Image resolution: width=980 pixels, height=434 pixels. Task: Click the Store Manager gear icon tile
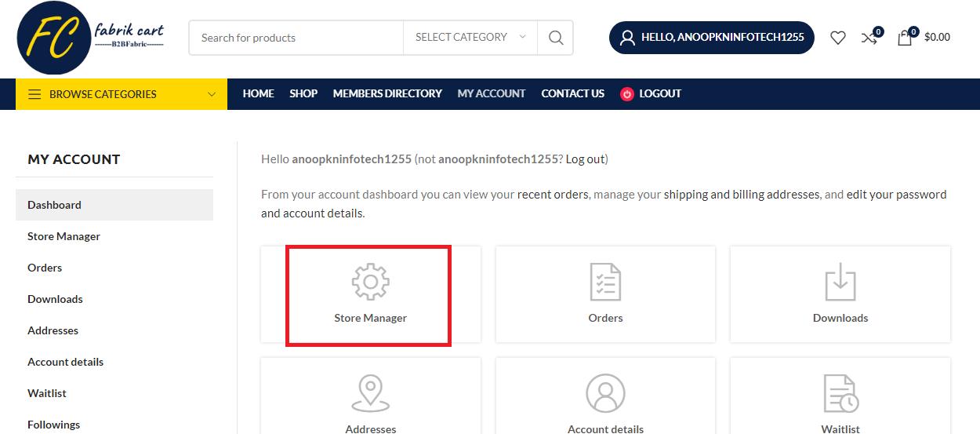pyautogui.click(x=370, y=294)
